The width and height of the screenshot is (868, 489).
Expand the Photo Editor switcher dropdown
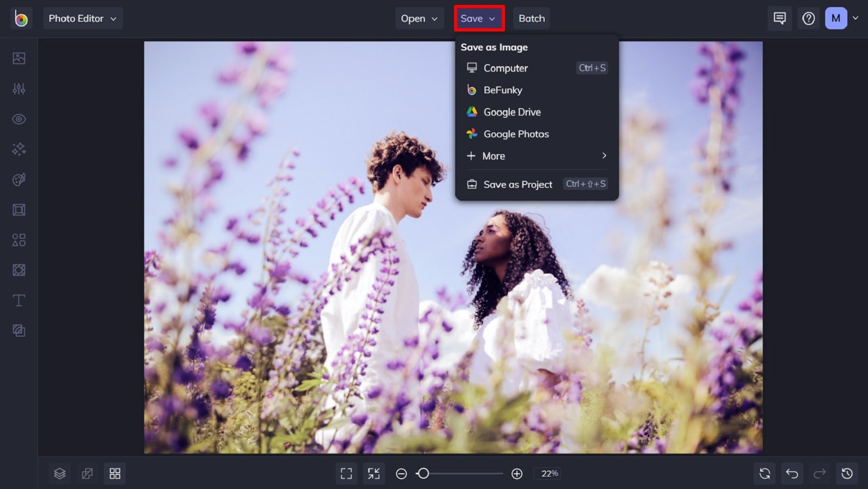(83, 18)
